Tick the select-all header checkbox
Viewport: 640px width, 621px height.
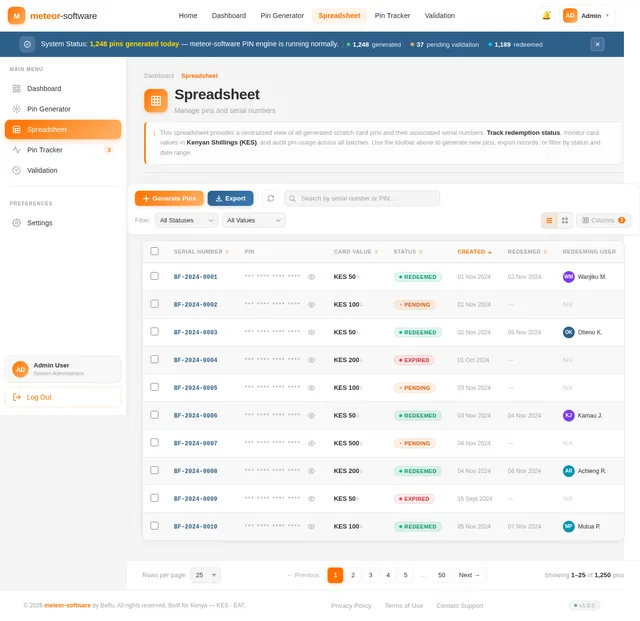(x=154, y=251)
